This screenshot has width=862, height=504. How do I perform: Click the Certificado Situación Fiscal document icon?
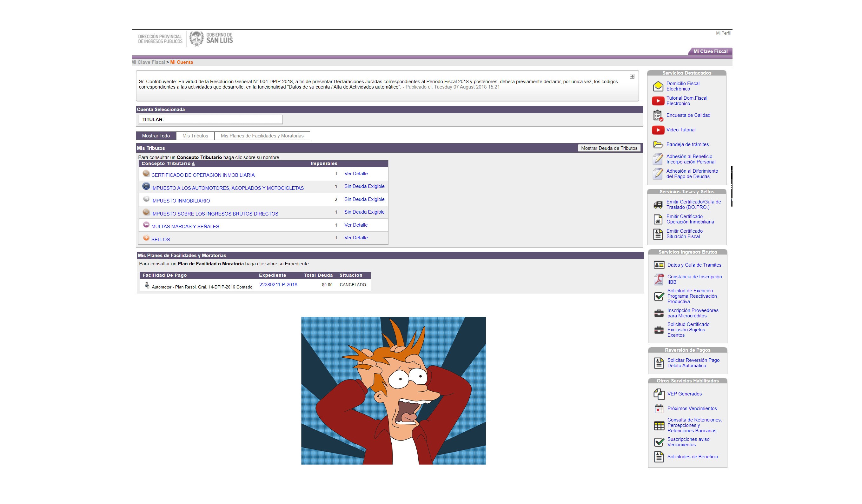point(658,234)
